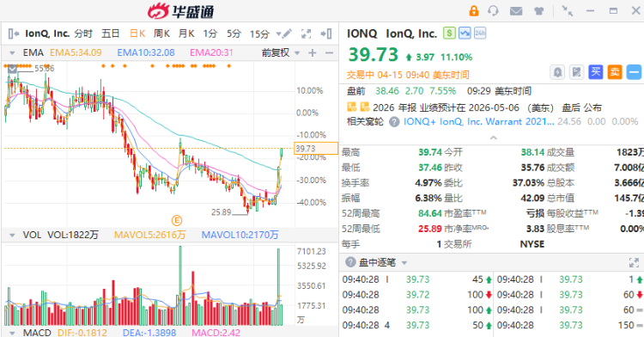This screenshot has width=644, height=337.
Task: Set a price alert with bell icon
Action: [x=557, y=73]
